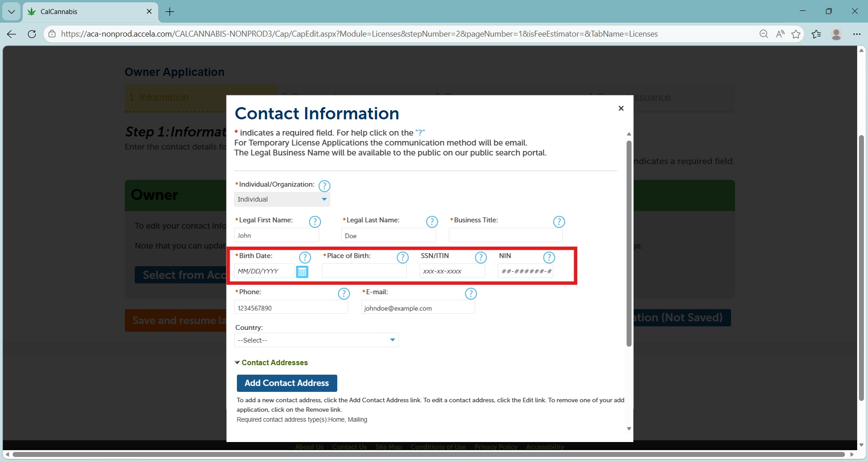Open help for E-mail field

pyautogui.click(x=471, y=294)
